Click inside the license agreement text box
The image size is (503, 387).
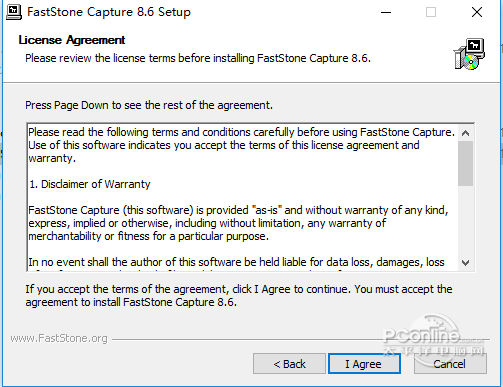243,197
